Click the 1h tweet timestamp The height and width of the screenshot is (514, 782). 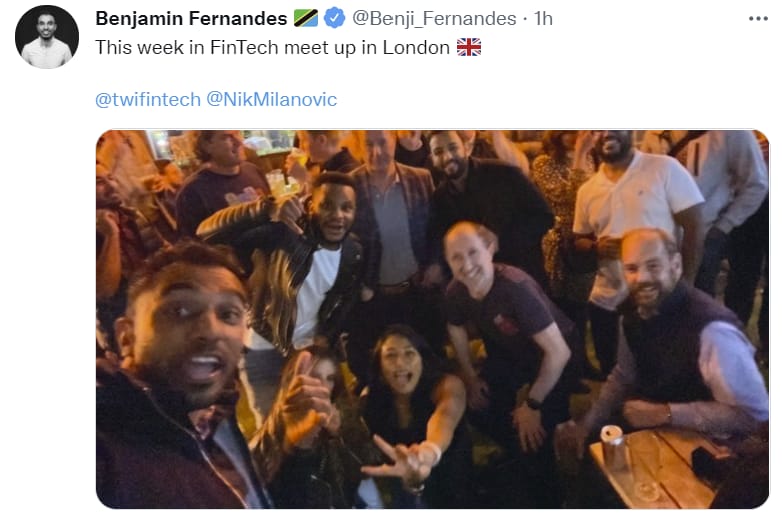(x=543, y=18)
